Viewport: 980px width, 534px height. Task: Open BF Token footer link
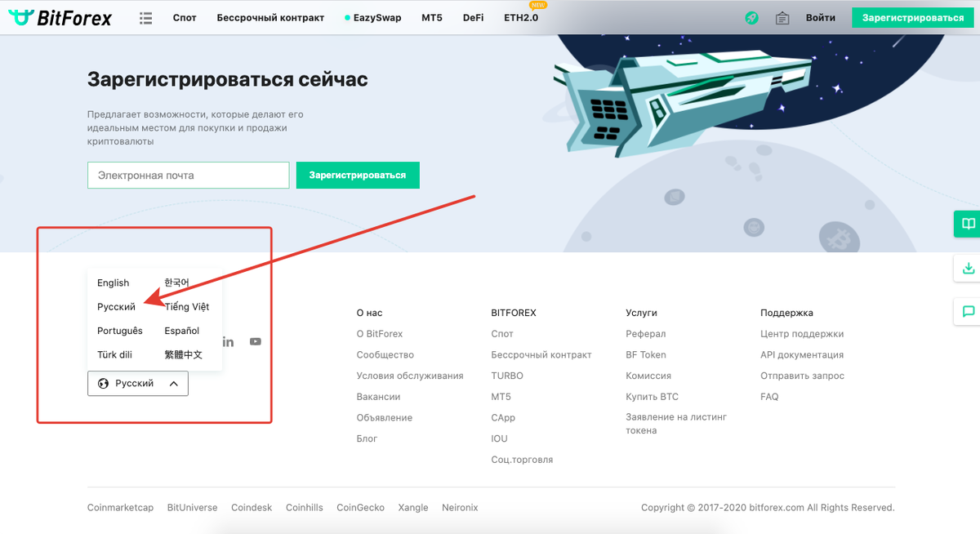(646, 355)
